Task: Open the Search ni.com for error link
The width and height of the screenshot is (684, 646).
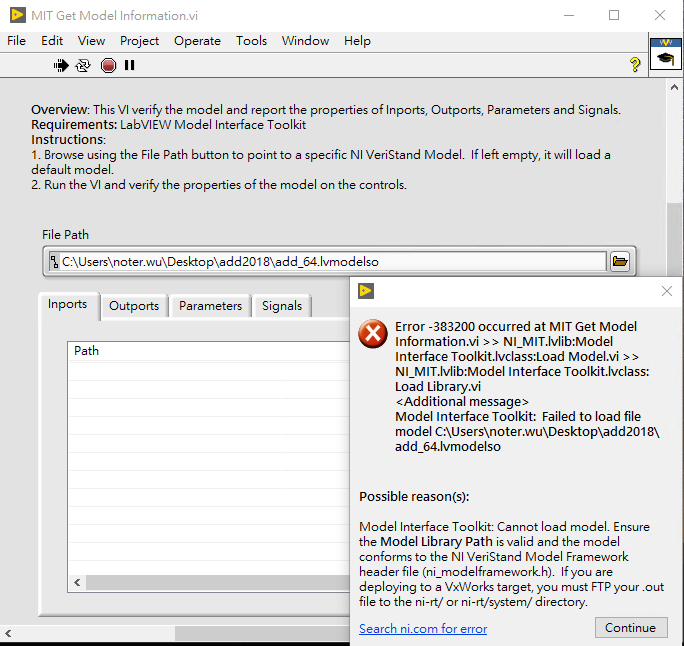Action: (x=423, y=629)
